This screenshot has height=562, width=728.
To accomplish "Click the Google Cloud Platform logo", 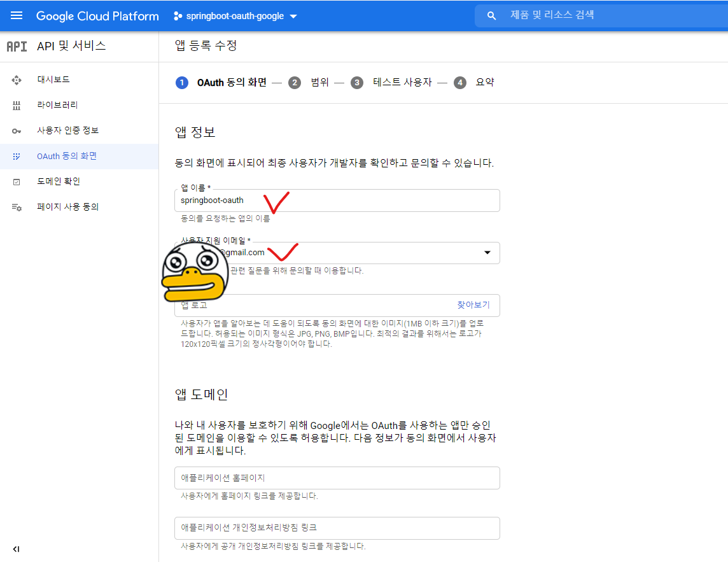I will pyautogui.click(x=97, y=16).
